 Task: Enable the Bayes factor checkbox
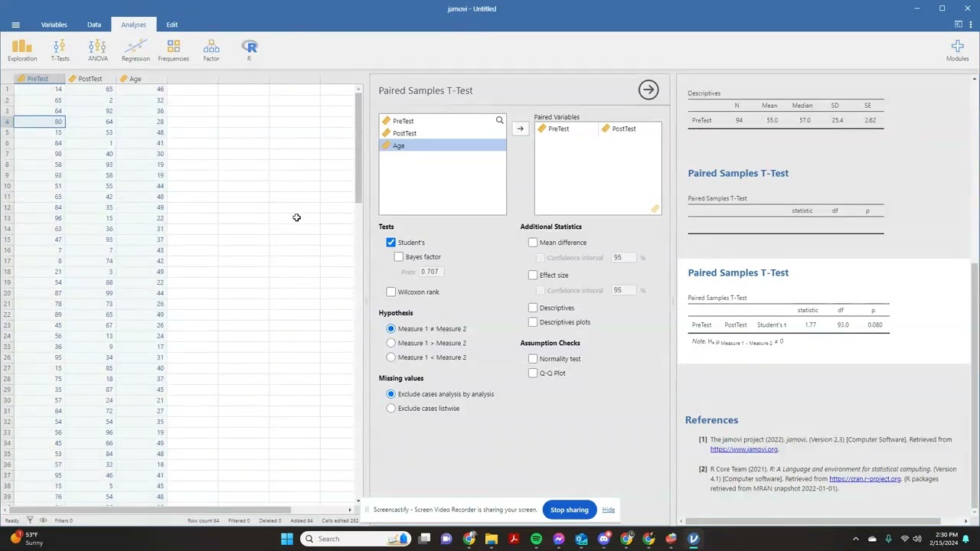[x=398, y=257]
